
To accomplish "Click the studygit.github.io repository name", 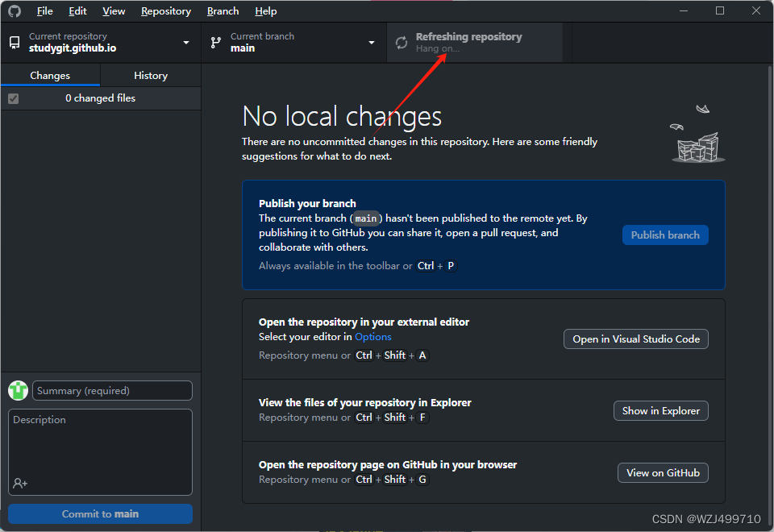I will click(x=73, y=48).
